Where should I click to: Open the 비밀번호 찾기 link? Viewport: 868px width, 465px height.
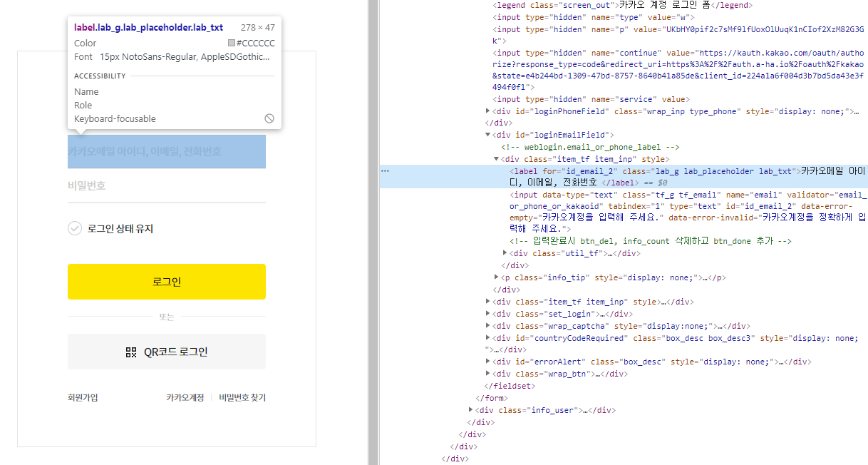242,397
